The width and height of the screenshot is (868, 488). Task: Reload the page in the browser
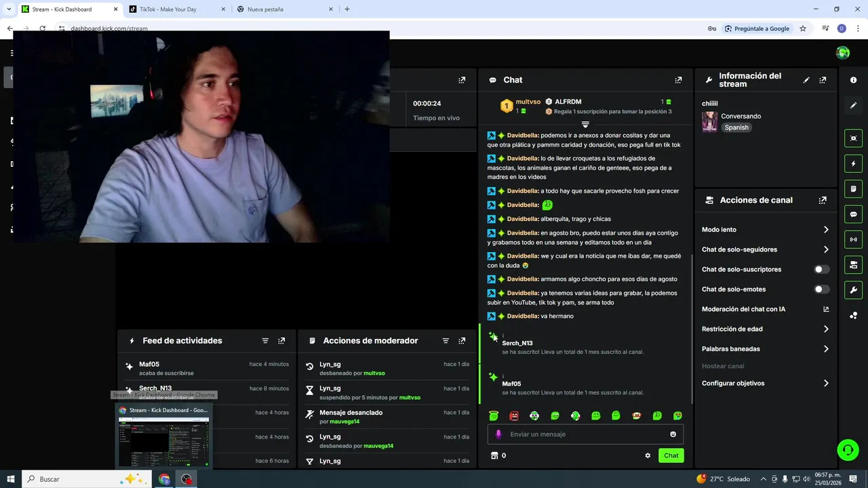click(x=42, y=28)
